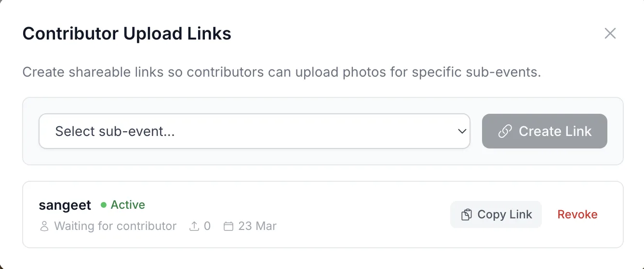Click the sub-event dropdown chevron arrow
Screen dimensions: 644x269
pyautogui.click(x=462, y=131)
